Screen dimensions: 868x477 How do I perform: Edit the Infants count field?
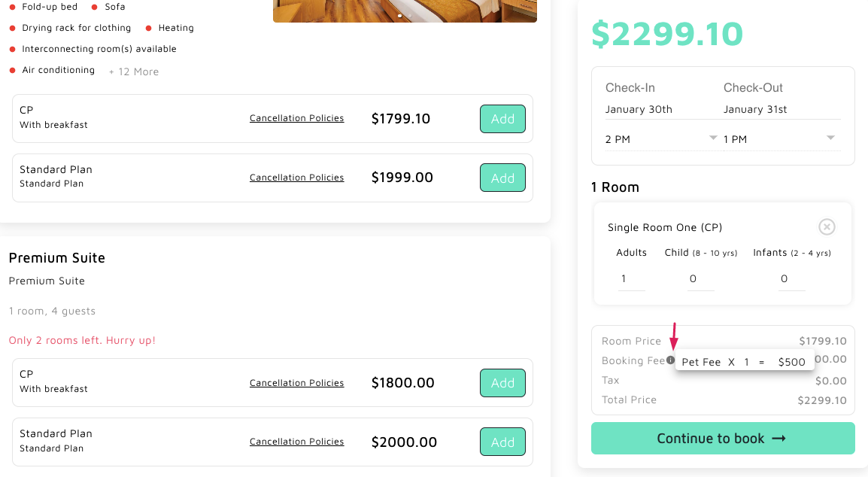tap(791, 279)
